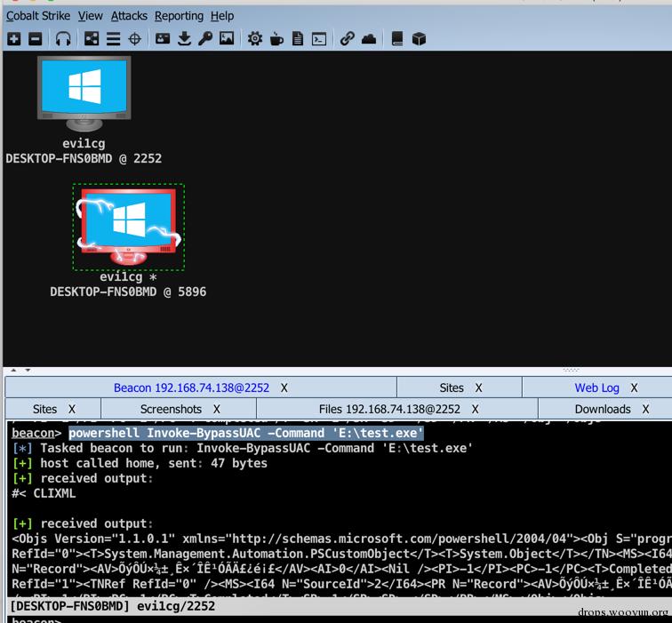The height and width of the screenshot is (623, 672).
Task: Close the Web Log tab
Action: point(635,387)
